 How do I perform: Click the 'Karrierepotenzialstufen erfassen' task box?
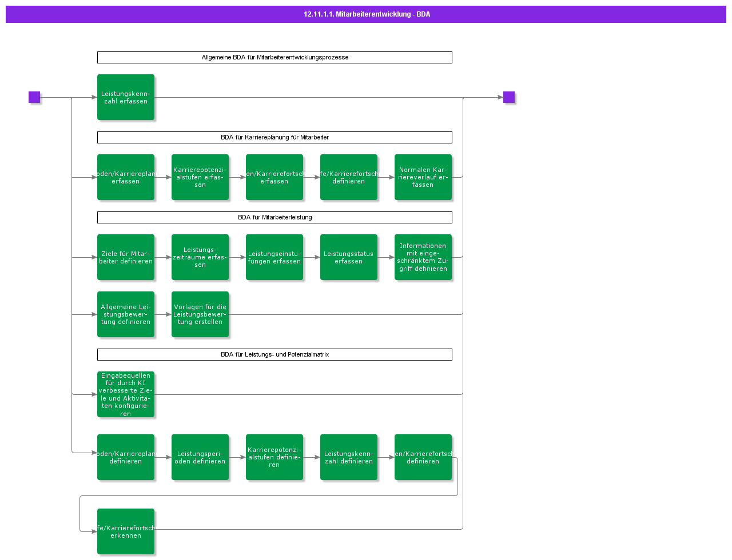200,177
